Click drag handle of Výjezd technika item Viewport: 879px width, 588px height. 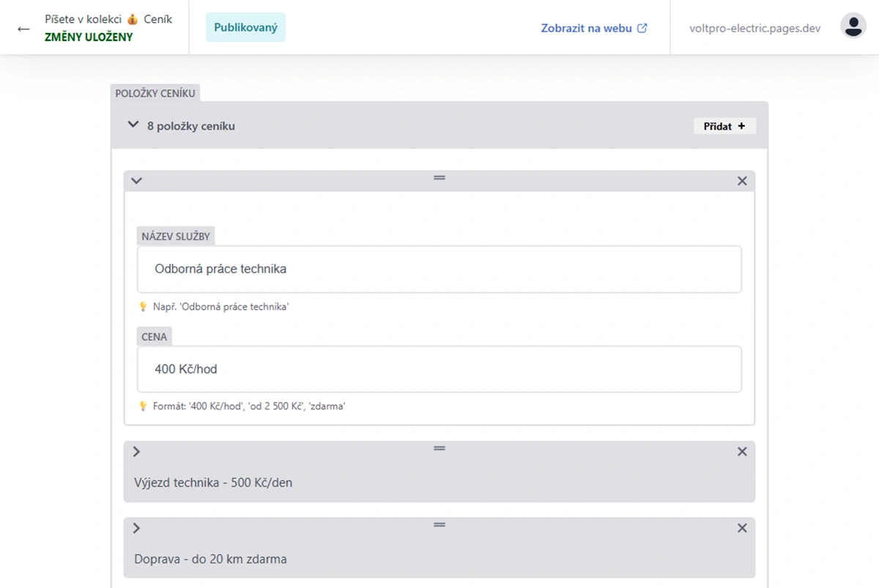[439, 448]
